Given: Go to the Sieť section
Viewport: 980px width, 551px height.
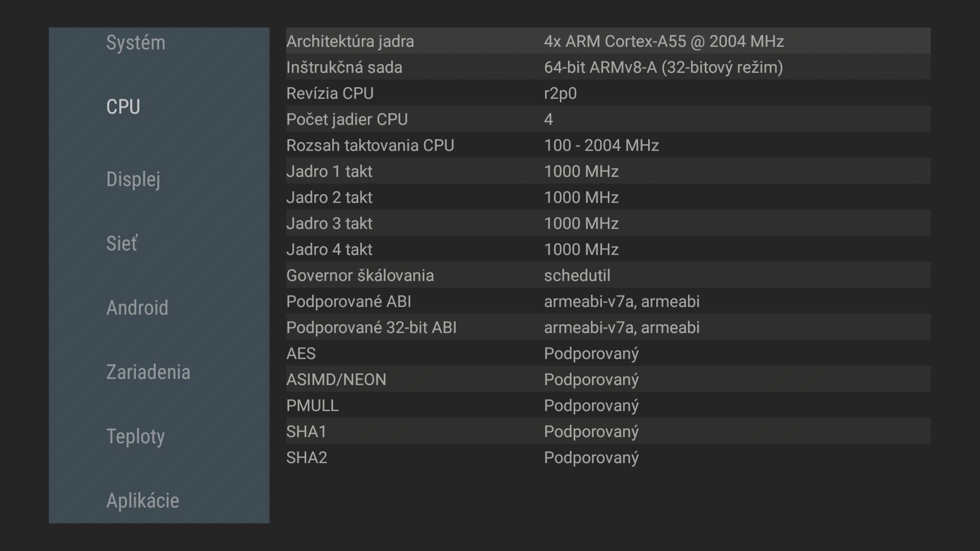Looking at the screenshot, I should 121,243.
